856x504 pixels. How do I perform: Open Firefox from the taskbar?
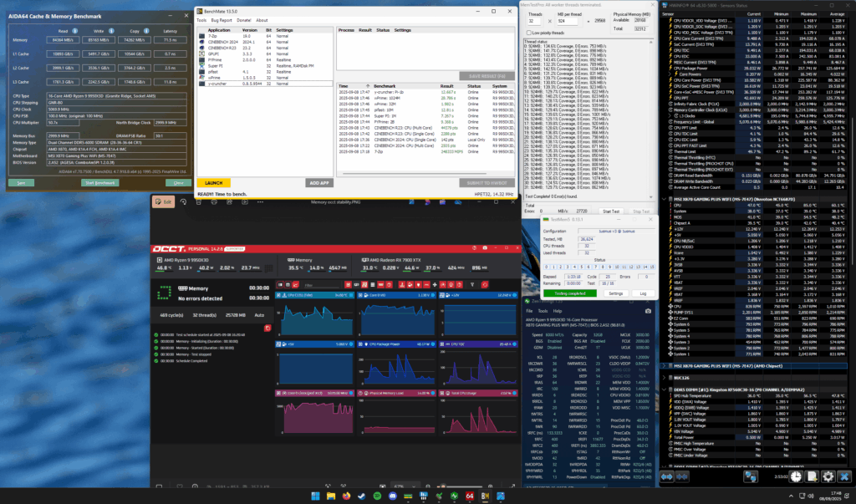346,496
